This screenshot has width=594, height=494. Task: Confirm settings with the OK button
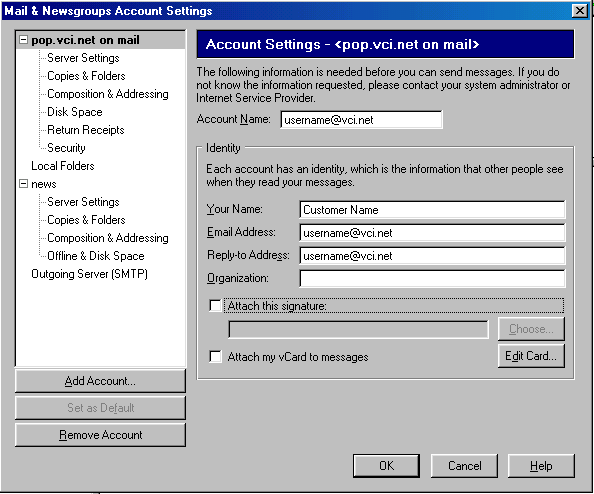point(386,466)
